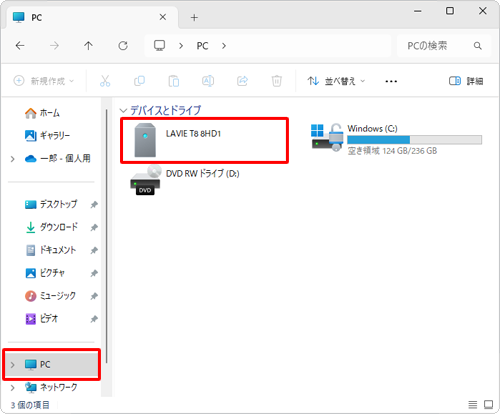Expand the PC tree node chevron
This screenshot has height=414, width=500.
point(13,365)
